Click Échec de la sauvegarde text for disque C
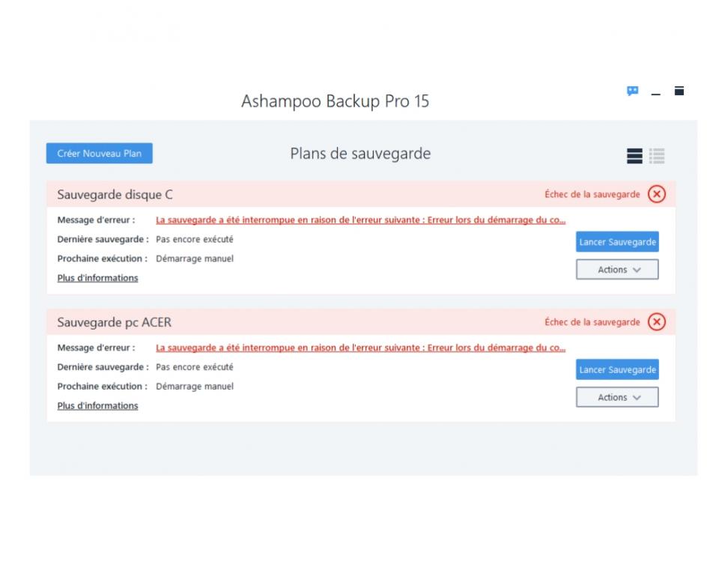Screen dimensions: 728x562 pos(592,194)
